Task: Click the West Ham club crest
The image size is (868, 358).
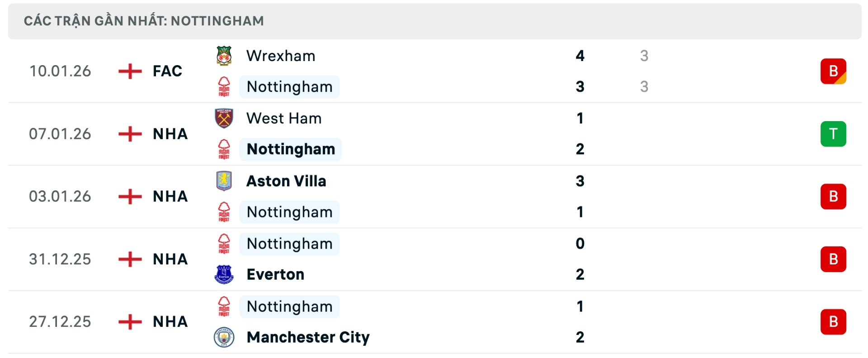Action: 224,118
